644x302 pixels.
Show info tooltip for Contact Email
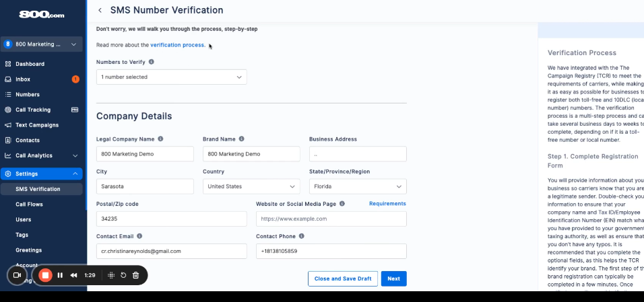click(x=139, y=236)
